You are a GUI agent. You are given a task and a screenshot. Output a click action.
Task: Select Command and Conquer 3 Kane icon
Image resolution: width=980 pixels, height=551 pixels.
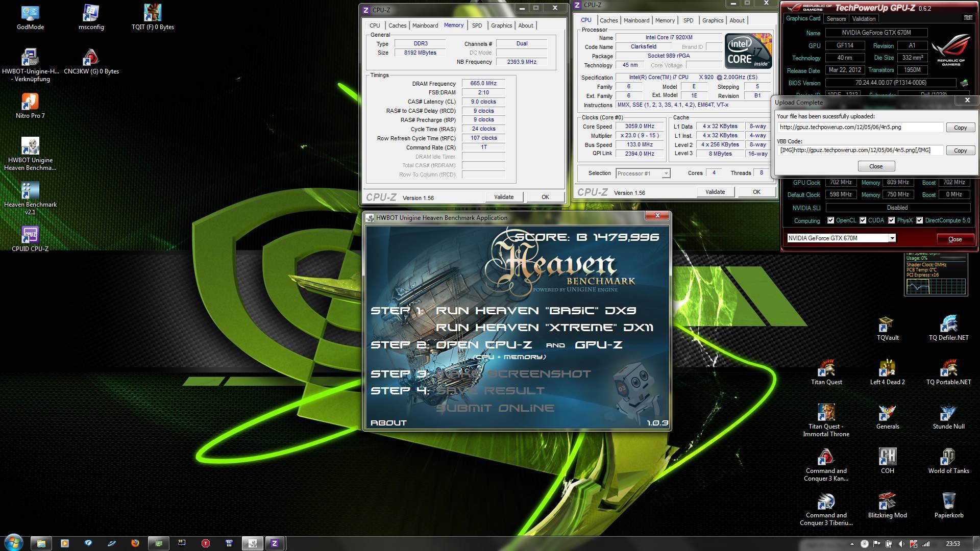pos(826,465)
